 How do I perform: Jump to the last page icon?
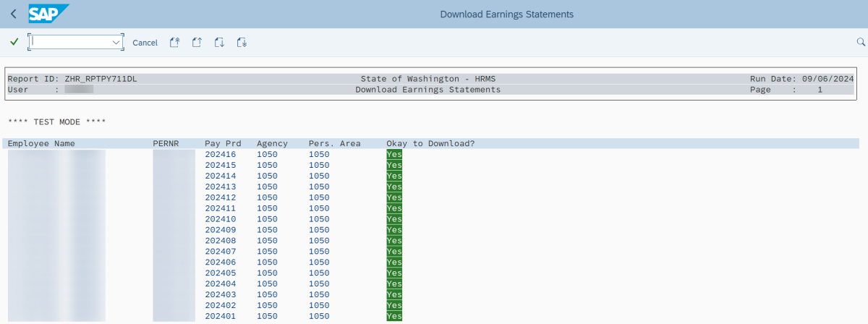coord(242,43)
